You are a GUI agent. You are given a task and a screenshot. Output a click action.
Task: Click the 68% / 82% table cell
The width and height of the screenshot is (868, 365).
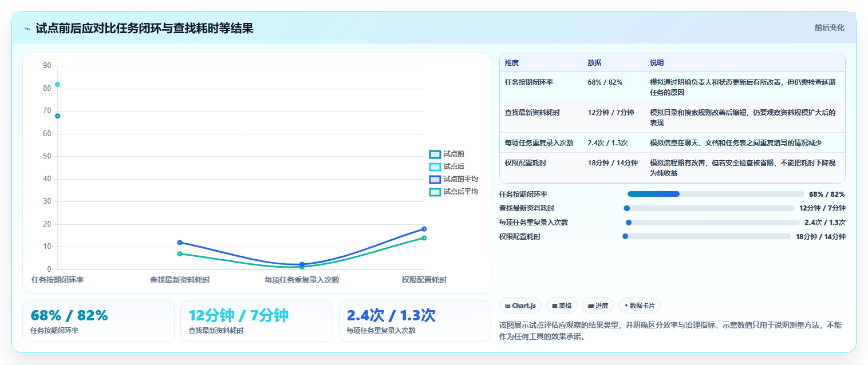605,82
